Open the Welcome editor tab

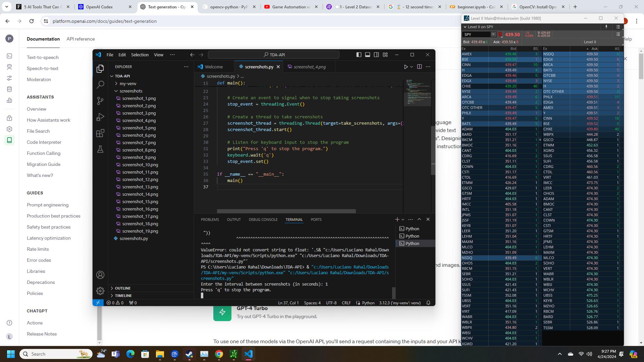pos(214,67)
